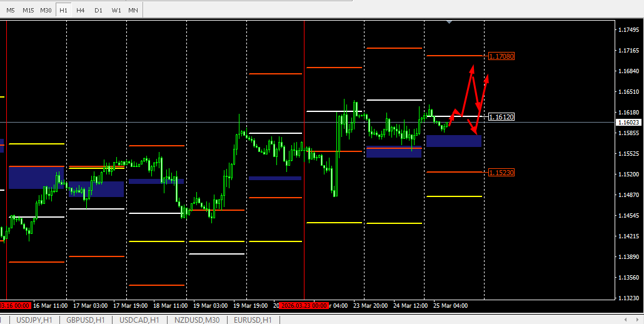The width and height of the screenshot is (644, 324).
Task: Click 1.16840 on the price scale
Action: click(629, 71)
